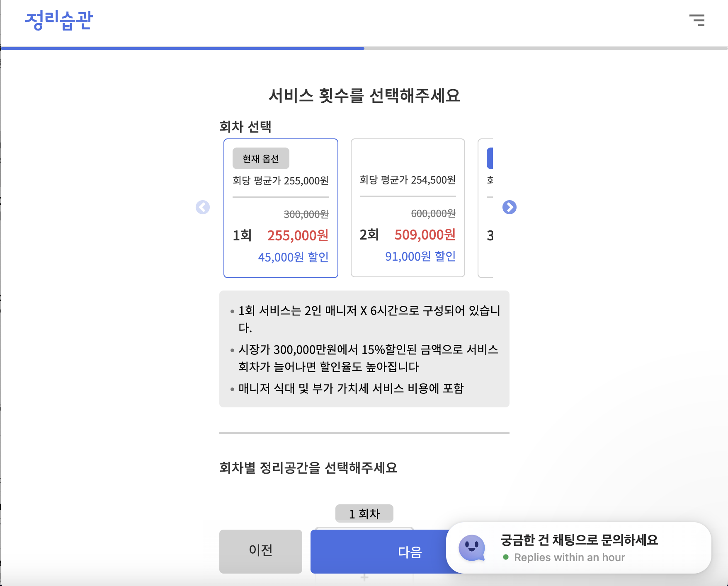Image resolution: width=728 pixels, height=586 pixels.
Task: Click the 45,000원 할인 discount text
Action: coord(294,257)
